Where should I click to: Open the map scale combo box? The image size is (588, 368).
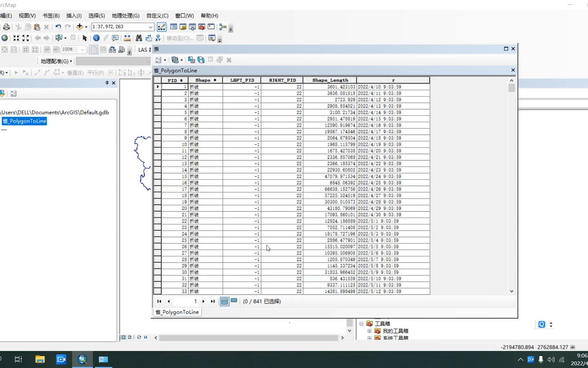[x=123, y=27]
